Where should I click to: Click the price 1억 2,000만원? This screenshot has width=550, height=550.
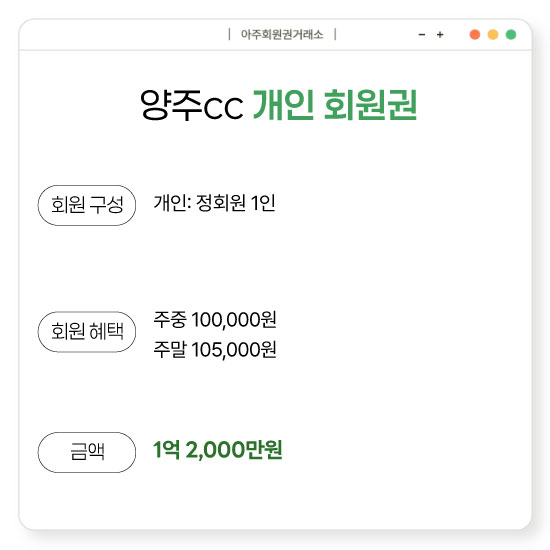217,450
